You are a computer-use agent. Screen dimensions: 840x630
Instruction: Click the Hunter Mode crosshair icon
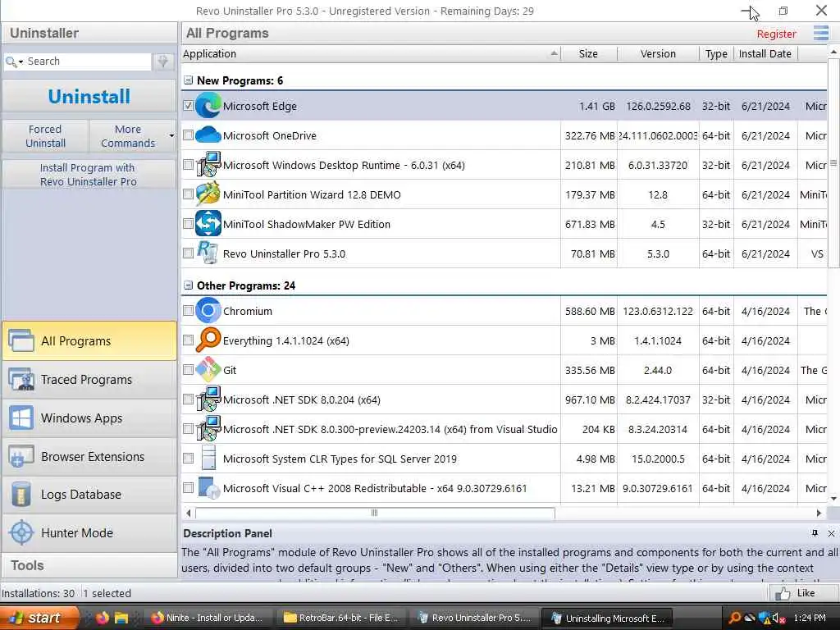pos(21,532)
